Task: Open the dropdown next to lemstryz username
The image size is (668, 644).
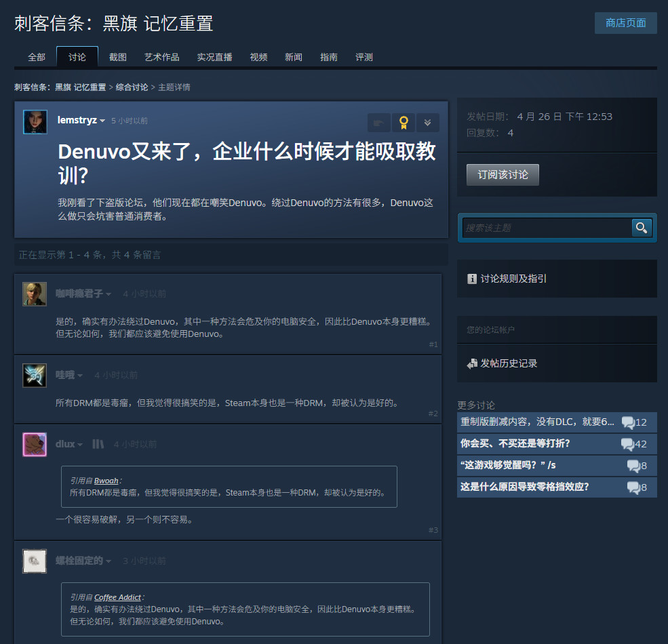Action: point(102,121)
